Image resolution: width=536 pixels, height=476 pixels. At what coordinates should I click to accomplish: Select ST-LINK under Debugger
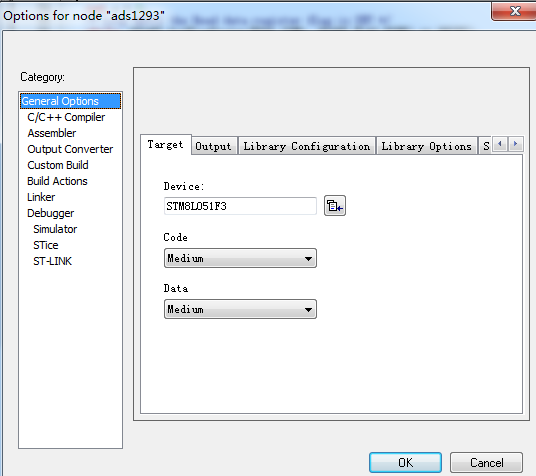click(x=52, y=261)
